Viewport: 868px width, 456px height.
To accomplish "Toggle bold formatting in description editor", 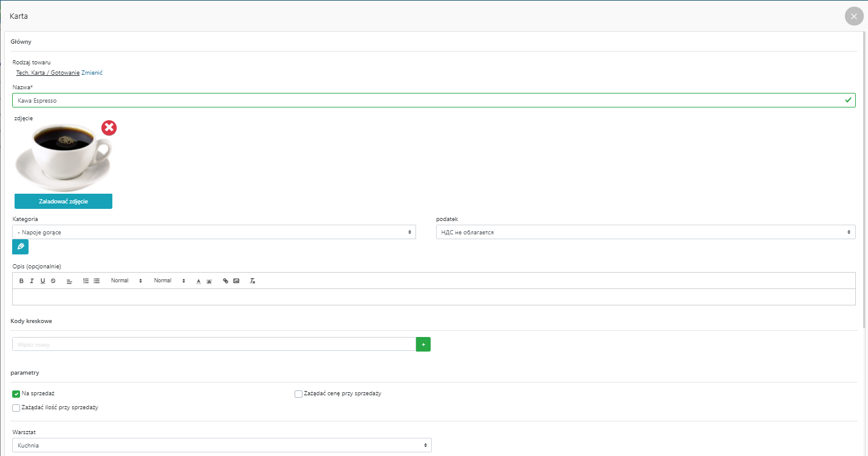I will pos(21,281).
